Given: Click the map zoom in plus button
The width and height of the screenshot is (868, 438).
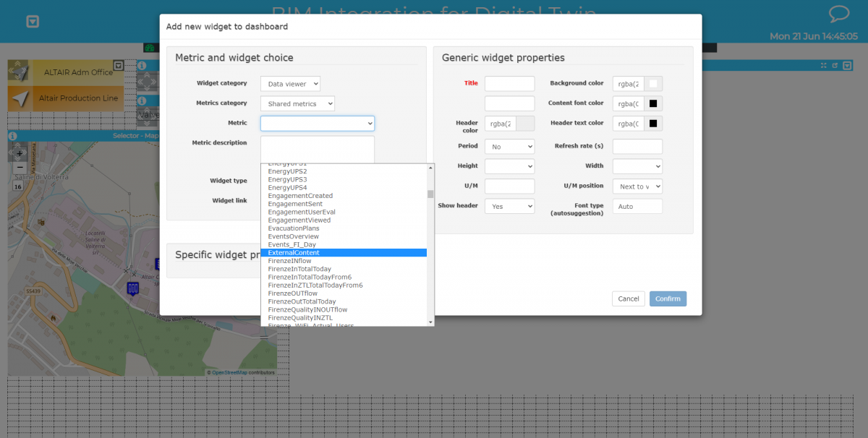Looking at the screenshot, I should (x=20, y=153).
